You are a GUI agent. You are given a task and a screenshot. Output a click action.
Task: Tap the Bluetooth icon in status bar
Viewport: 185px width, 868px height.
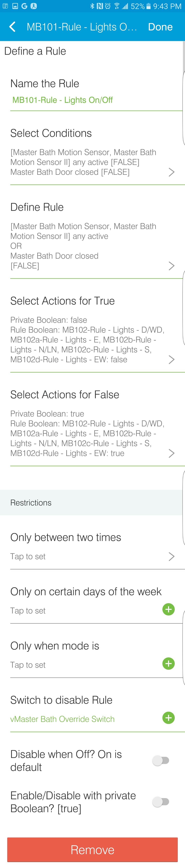click(x=92, y=6)
